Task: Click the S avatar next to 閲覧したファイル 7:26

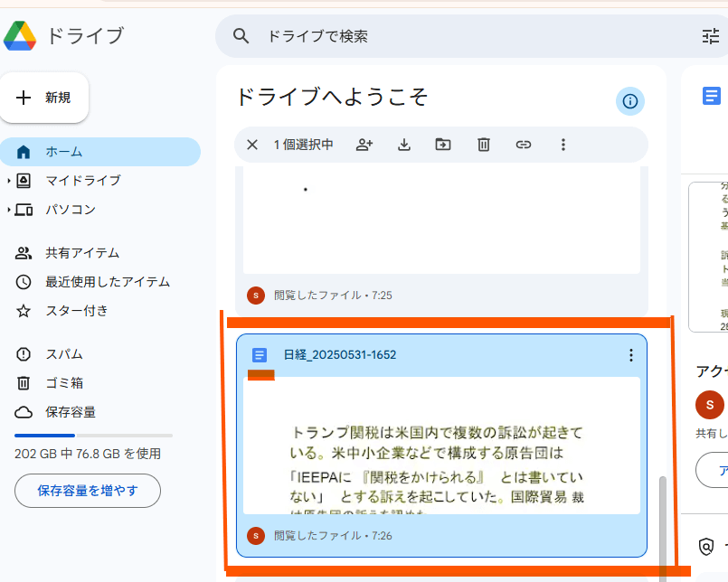Action: pyautogui.click(x=256, y=536)
